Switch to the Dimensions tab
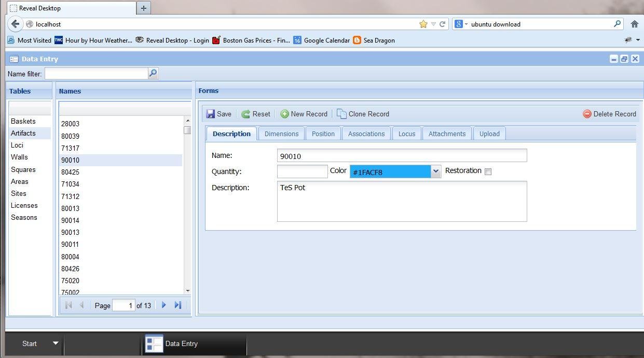 coord(281,134)
